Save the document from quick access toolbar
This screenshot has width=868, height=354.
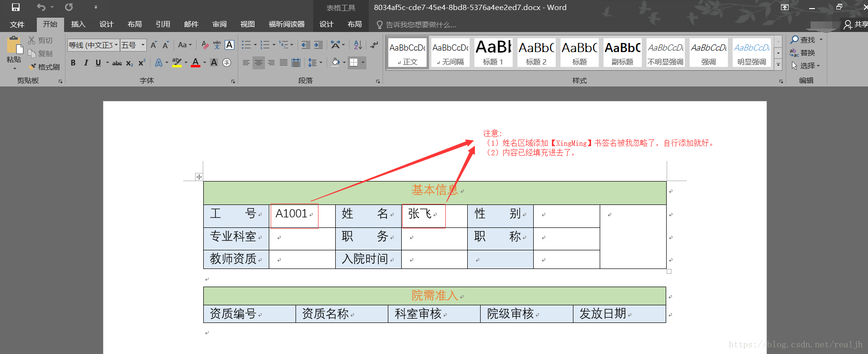(x=16, y=7)
